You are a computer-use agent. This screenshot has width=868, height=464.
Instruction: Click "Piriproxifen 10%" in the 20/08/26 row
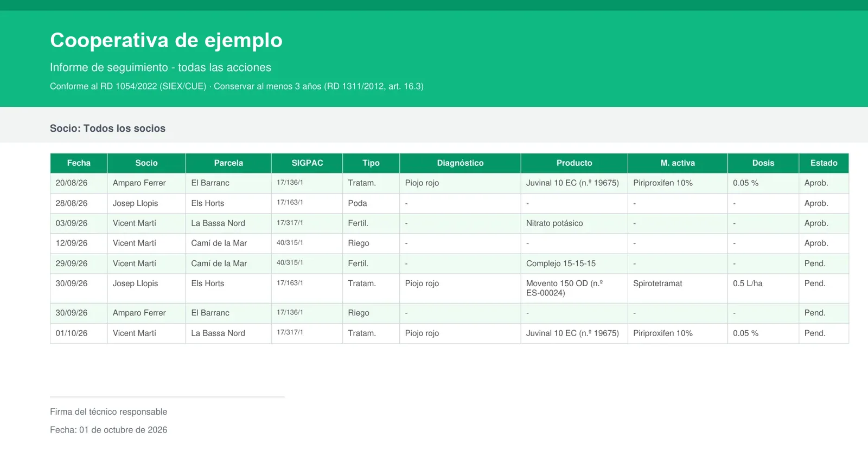[663, 183]
